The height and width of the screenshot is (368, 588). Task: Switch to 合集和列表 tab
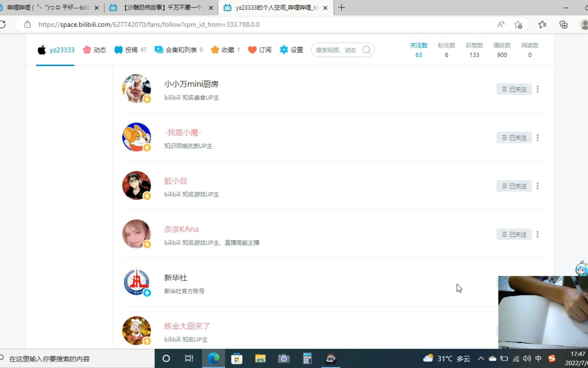(179, 50)
